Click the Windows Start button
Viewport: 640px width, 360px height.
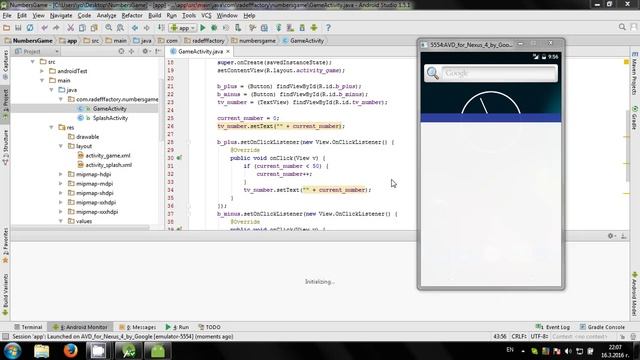pyautogui.click(x=13, y=351)
